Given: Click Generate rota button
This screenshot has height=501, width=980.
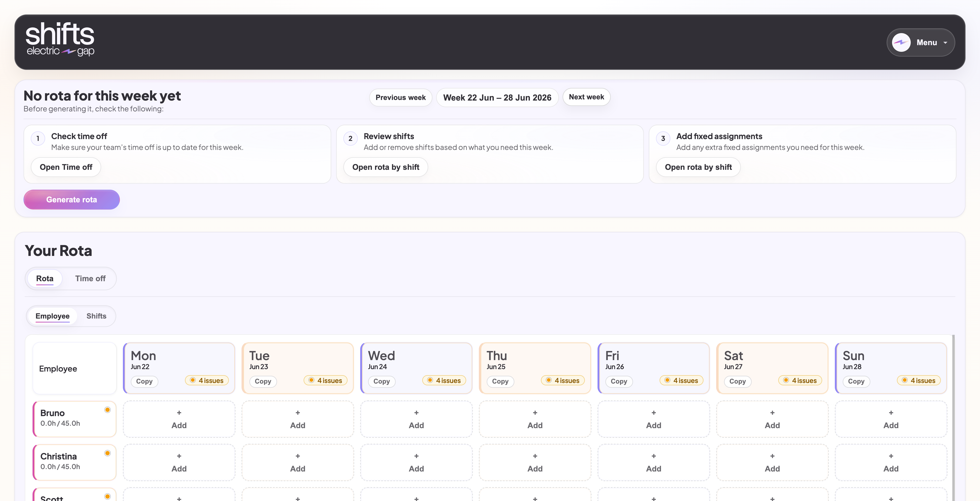Looking at the screenshot, I should click(x=71, y=199).
